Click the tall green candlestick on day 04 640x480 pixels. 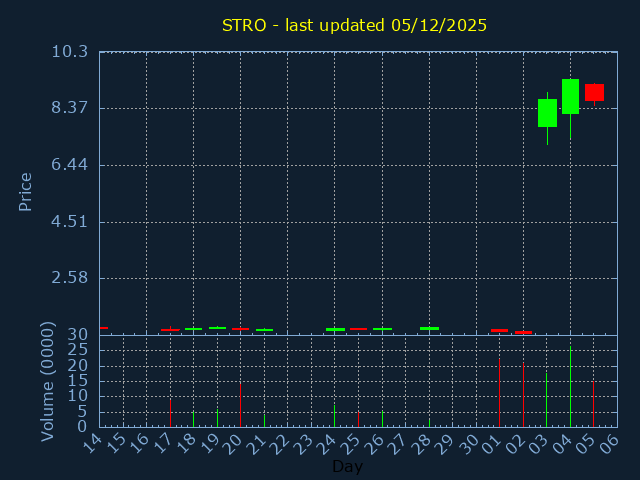click(570, 96)
